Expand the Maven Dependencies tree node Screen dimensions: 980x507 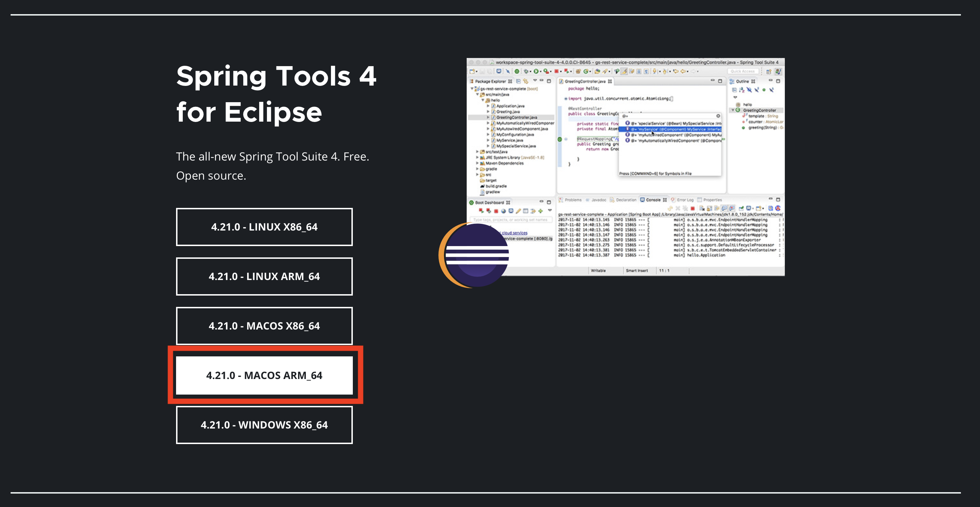click(x=477, y=163)
